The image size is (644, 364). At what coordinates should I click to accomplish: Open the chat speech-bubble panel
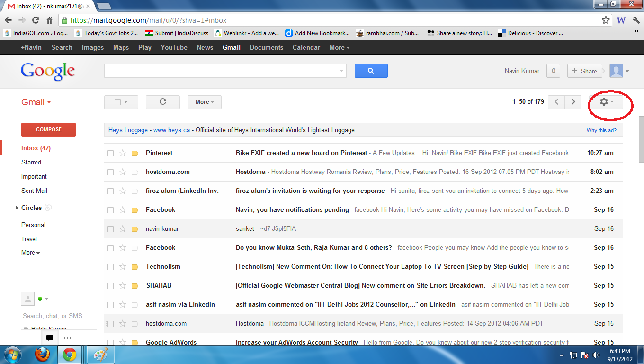point(49,337)
